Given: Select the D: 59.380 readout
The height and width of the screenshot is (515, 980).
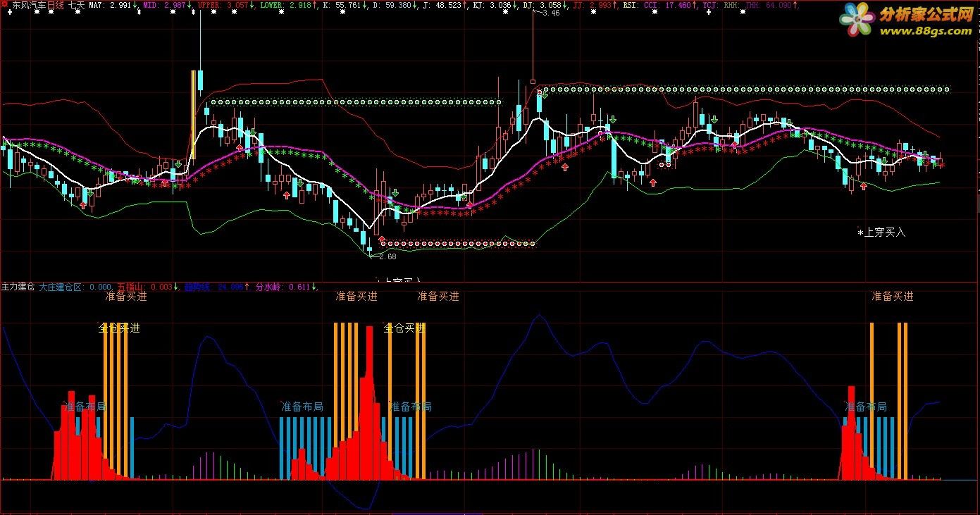Looking at the screenshot, I should pos(392,5).
